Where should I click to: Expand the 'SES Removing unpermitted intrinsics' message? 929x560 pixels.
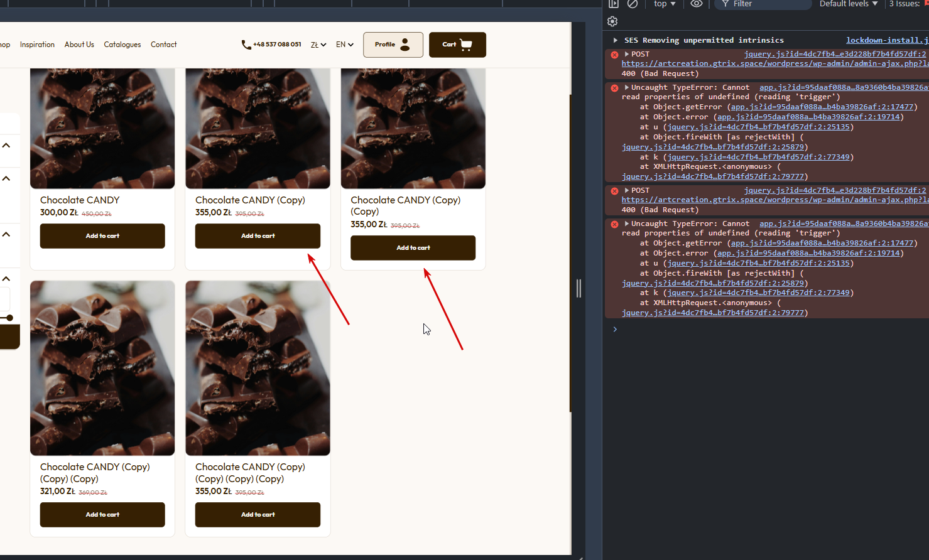coord(616,40)
